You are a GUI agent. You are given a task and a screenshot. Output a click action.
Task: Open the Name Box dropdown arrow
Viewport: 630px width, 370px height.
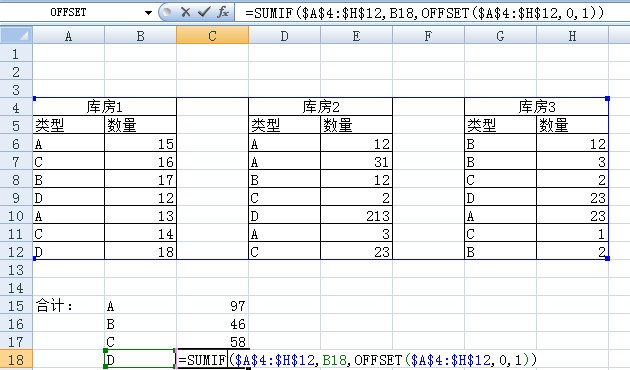point(148,12)
